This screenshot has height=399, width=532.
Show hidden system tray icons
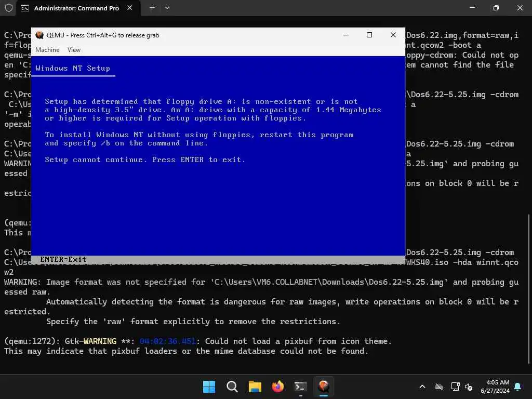click(x=422, y=387)
